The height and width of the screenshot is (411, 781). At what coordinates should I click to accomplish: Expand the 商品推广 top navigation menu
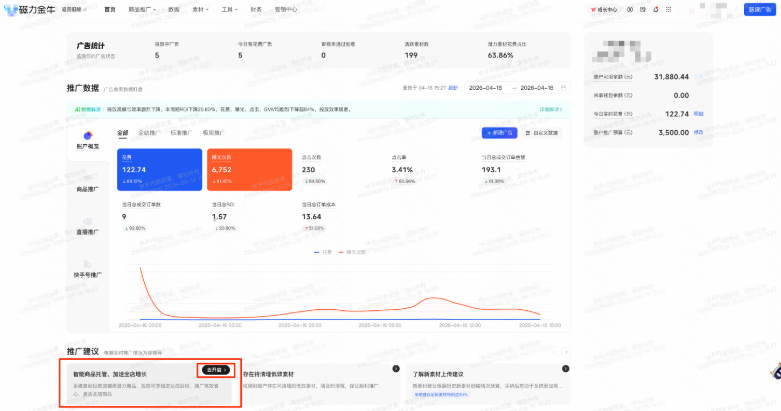(142, 9)
